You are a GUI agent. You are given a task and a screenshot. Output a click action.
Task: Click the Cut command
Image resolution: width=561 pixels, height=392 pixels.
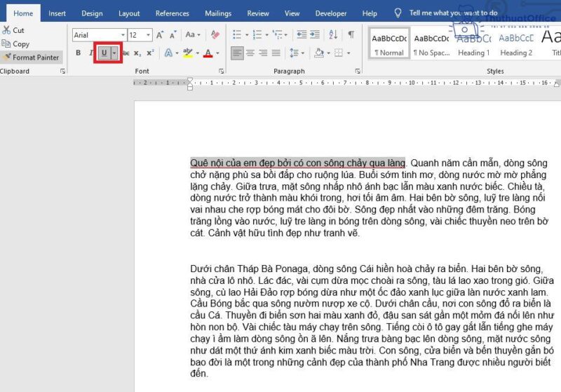point(13,30)
